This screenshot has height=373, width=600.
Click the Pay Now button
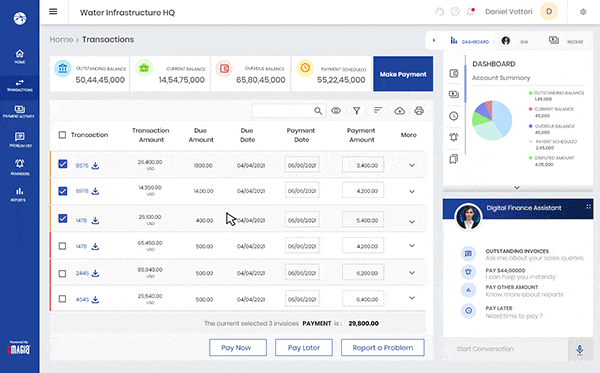click(238, 347)
